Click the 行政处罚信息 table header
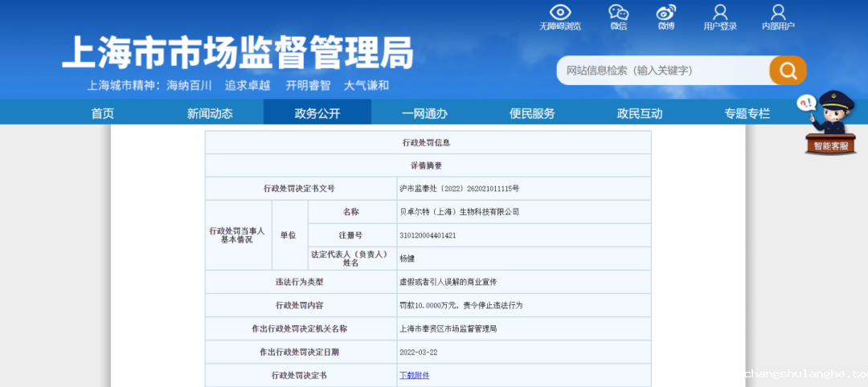868x387 pixels. coord(426,143)
